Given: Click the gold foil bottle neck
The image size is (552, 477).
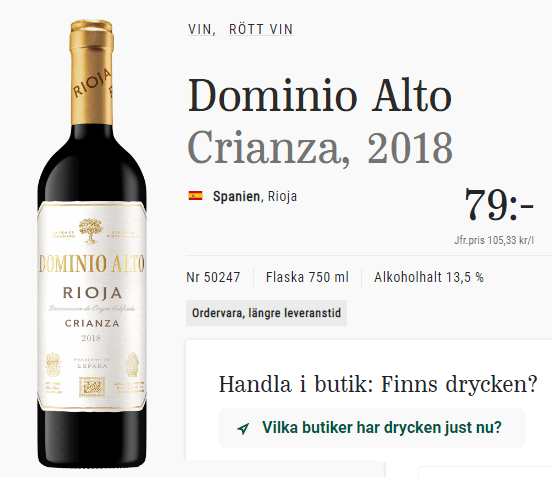Looking at the screenshot, I should [92, 74].
